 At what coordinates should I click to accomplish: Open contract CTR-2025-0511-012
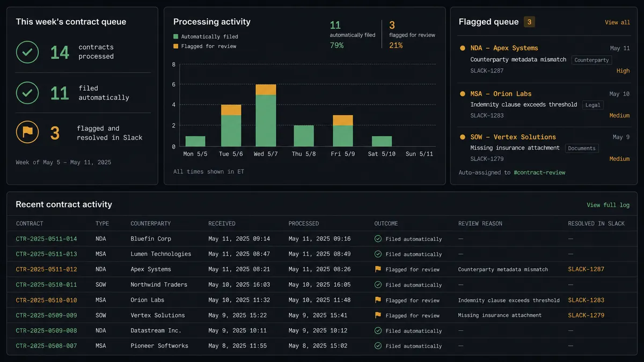click(46, 269)
